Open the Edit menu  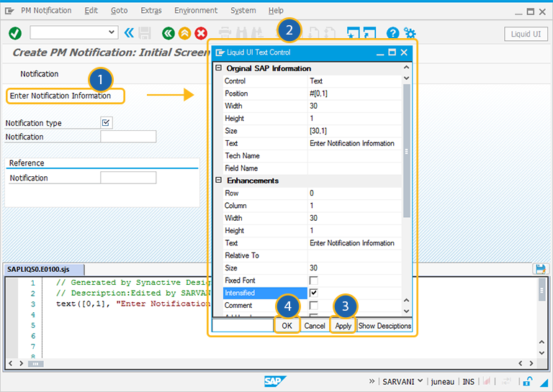[91, 11]
